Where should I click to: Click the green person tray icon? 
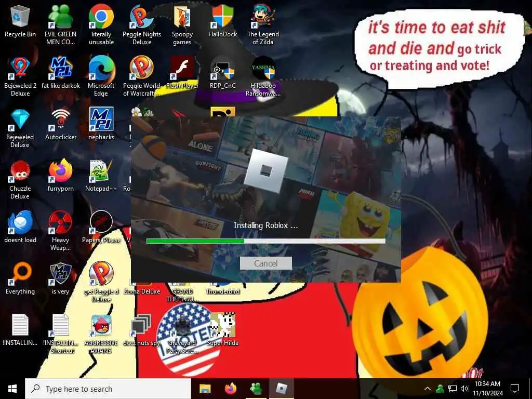(x=440, y=389)
